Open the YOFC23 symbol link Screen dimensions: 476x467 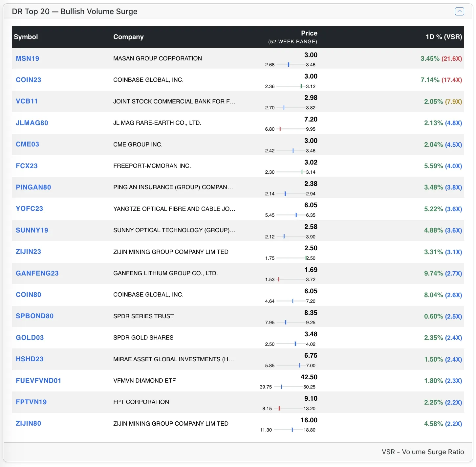click(x=30, y=209)
